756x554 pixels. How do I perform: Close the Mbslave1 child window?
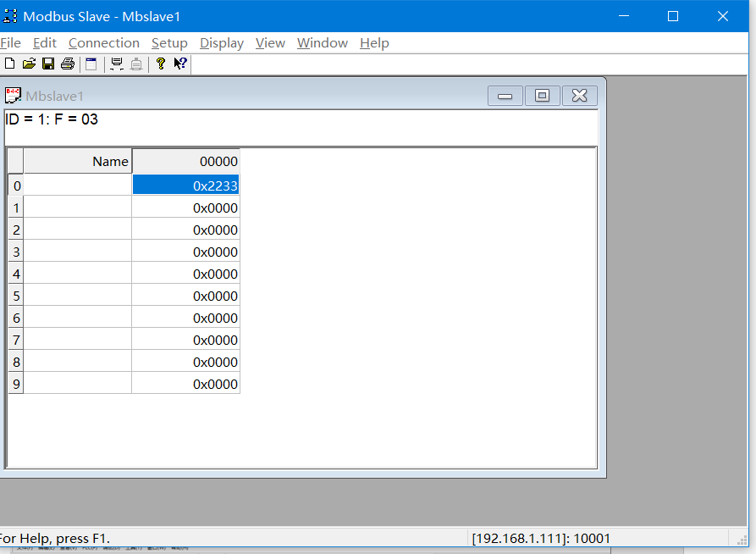pos(580,96)
